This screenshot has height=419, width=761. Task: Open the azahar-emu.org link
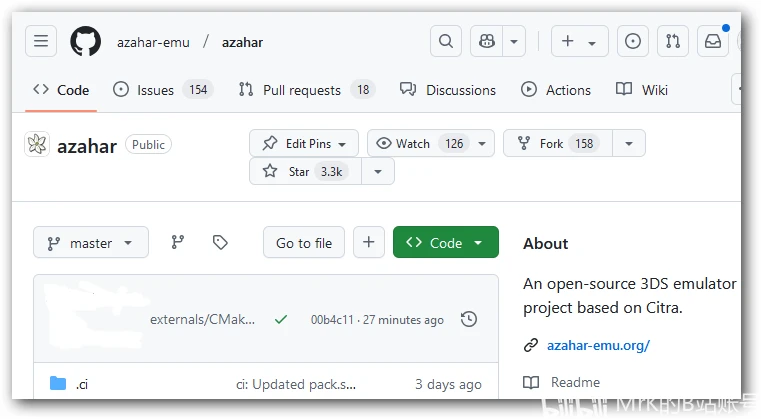pos(598,346)
